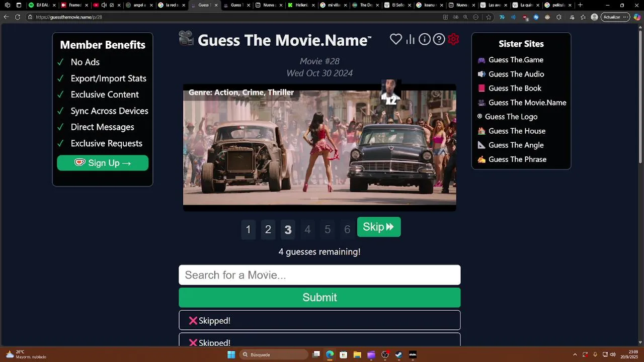
Task: Click the heart favorites icon in header
Action: click(x=396, y=39)
